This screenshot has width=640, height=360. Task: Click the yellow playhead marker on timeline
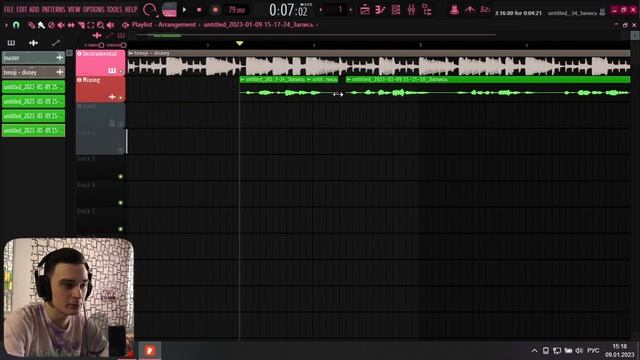[240, 43]
